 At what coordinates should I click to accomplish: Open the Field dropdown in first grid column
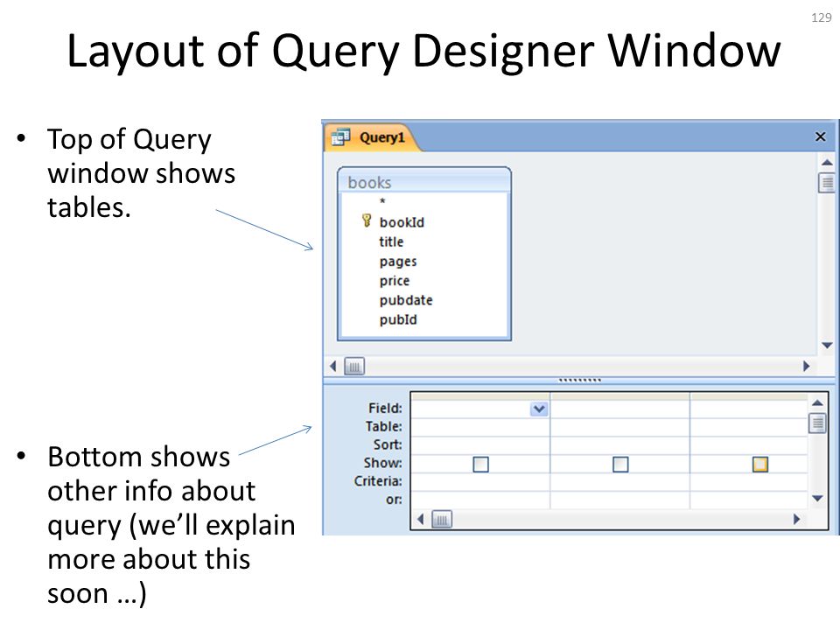coord(540,409)
